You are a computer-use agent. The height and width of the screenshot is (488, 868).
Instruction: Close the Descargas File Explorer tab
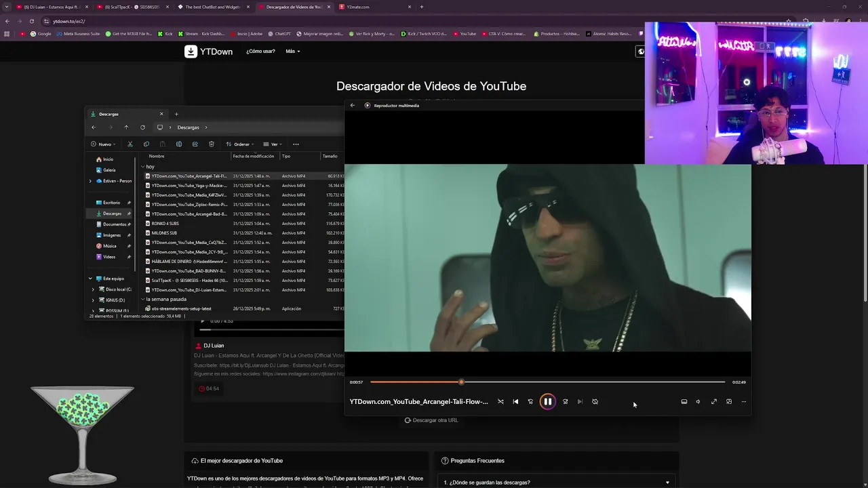click(161, 114)
